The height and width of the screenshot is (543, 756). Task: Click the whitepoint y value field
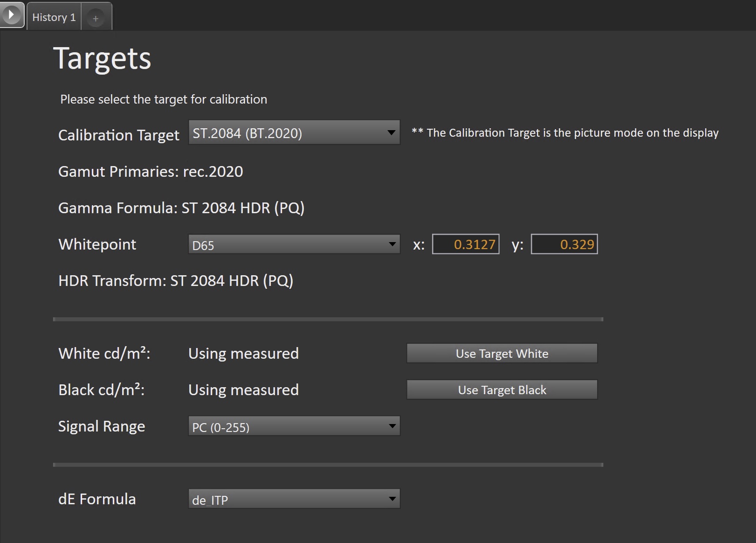564,244
